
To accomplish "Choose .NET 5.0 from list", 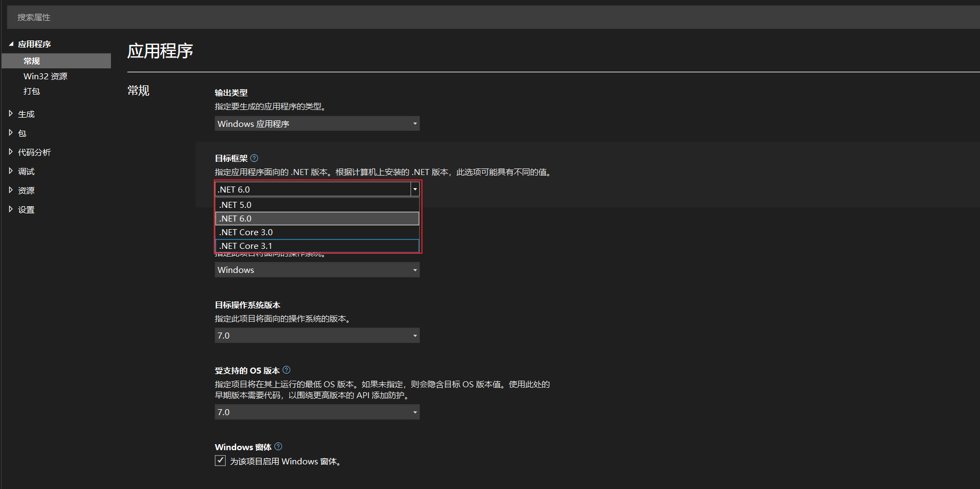I will (x=317, y=205).
